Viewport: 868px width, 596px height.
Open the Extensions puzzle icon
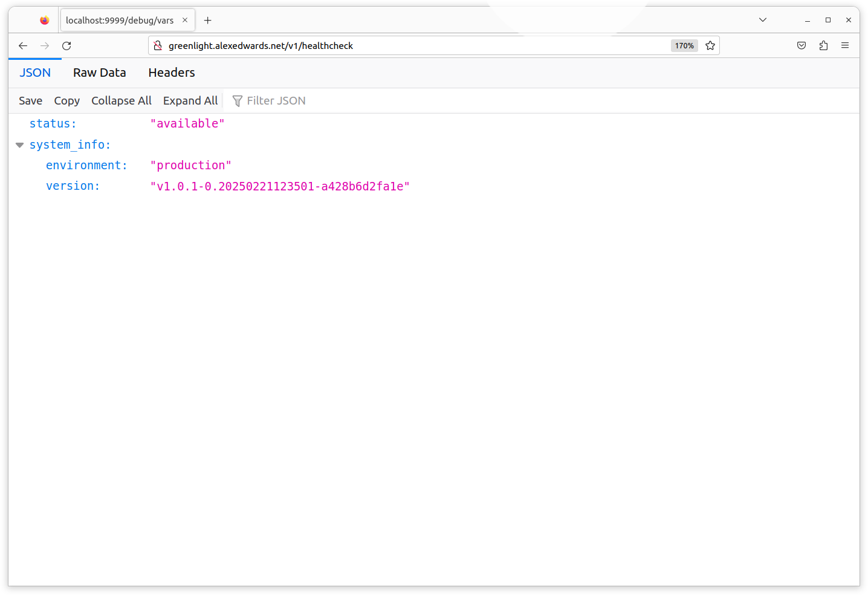coord(823,46)
